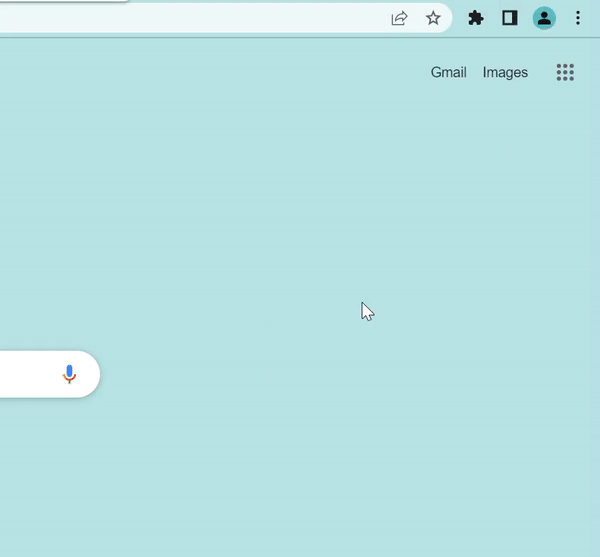
Task: Open the Extensions puzzle icon
Action: point(476,18)
